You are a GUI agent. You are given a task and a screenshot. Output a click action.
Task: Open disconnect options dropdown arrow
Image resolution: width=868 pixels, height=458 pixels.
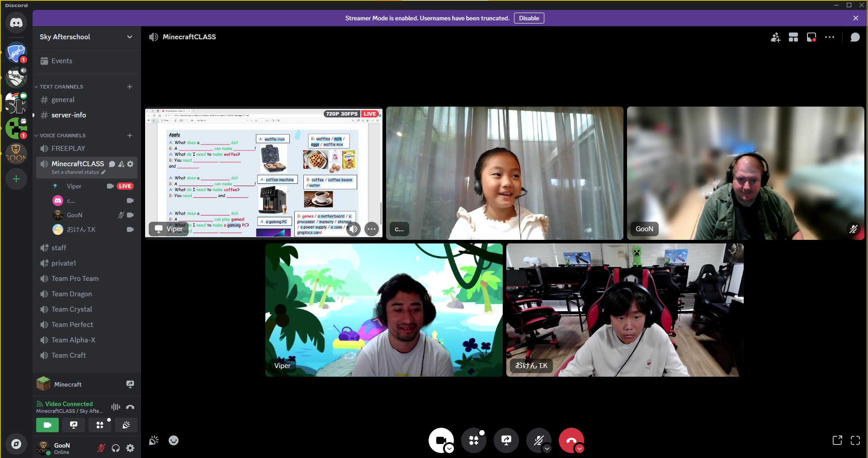pyautogui.click(x=580, y=449)
